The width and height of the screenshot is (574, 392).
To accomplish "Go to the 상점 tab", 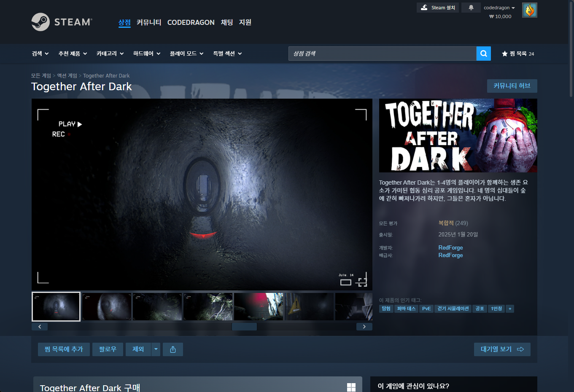I will [x=124, y=22].
